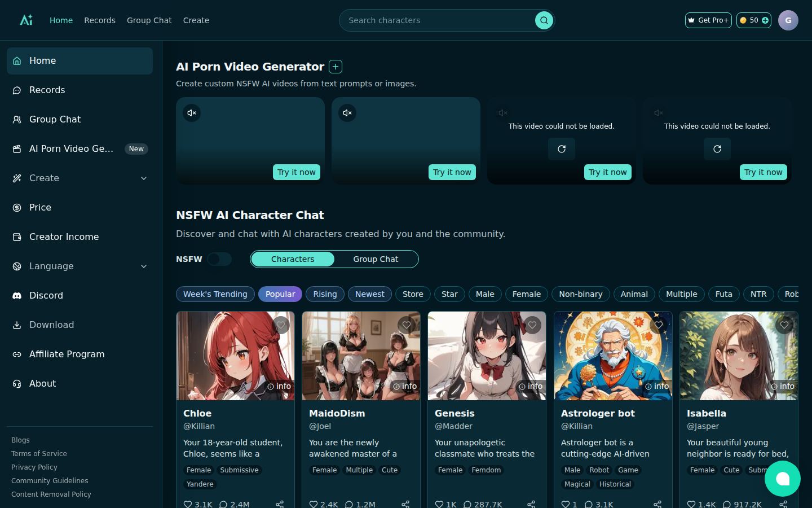This screenshot has width=812, height=508.
Task: Open the MaidoDism character thumbnail
Action: 361,356
